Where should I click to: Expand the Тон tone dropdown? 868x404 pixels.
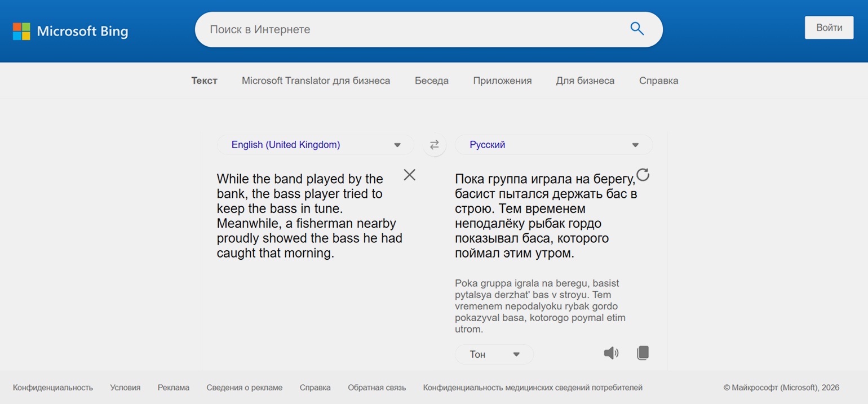[494, 354]
